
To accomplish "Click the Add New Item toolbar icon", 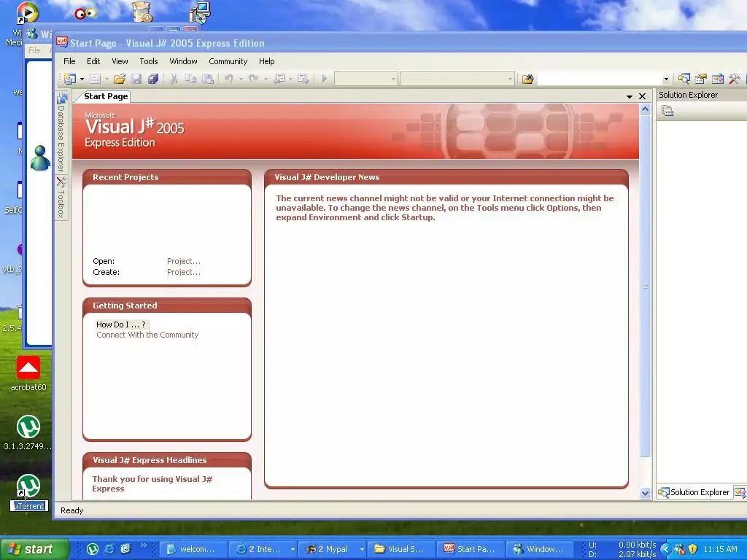I will (95, 79).
